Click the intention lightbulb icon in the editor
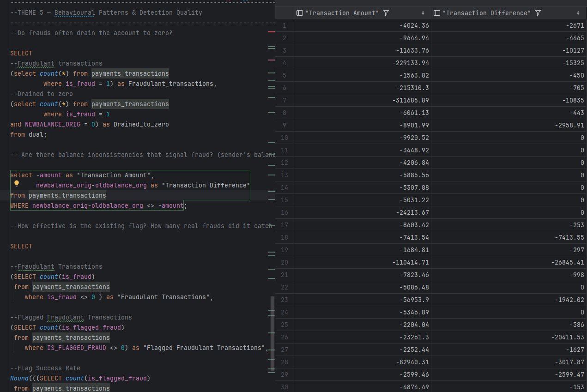Image resolution: width=587 pixels, height=392 pixels. [x=17, y=184]
